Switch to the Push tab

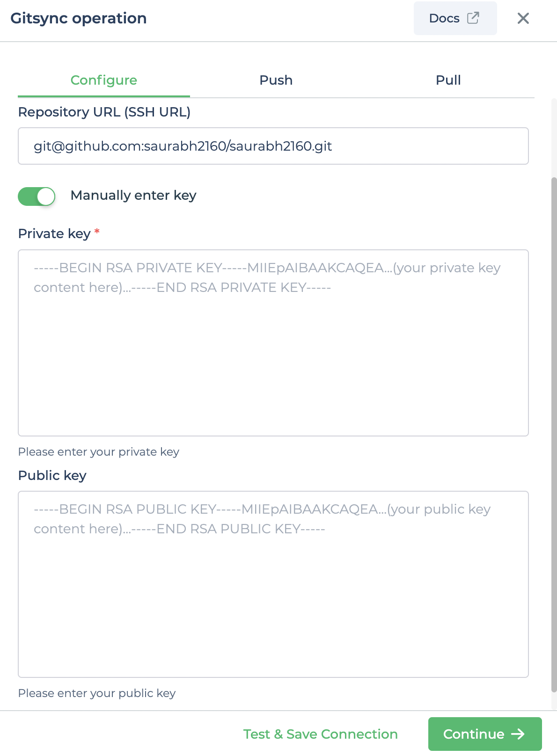(276, 80)
